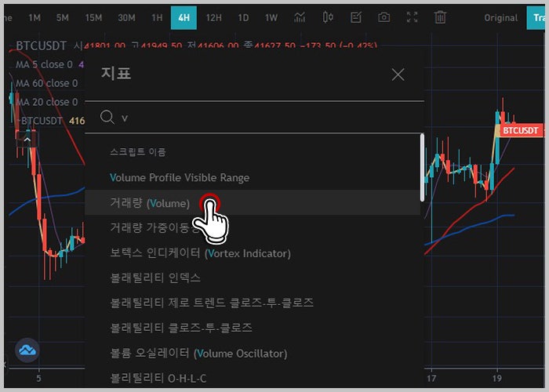Viewport: 549px width, 392px height.
Task: Open the indicators chart icon in toolbar
Action: [300, 17]
